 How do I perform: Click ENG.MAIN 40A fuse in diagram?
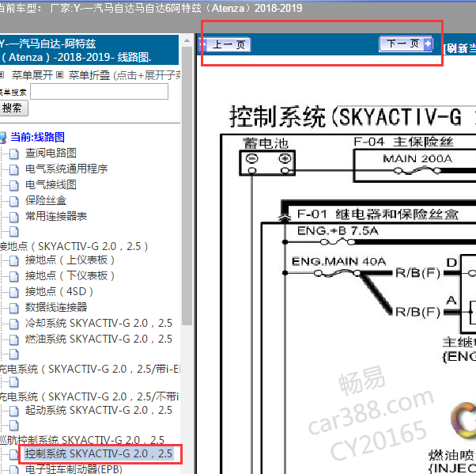coord(338,274)
